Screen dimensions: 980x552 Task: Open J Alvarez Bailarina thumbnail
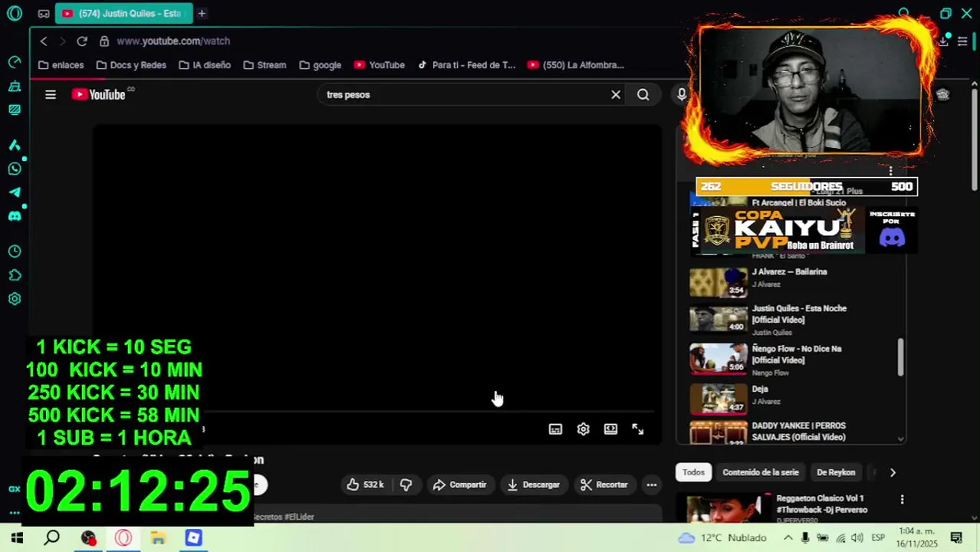tap(719, 282)
